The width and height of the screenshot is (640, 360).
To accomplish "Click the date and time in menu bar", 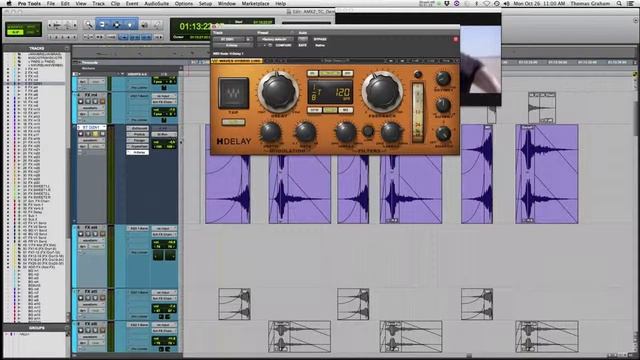I will coord(539,3).
